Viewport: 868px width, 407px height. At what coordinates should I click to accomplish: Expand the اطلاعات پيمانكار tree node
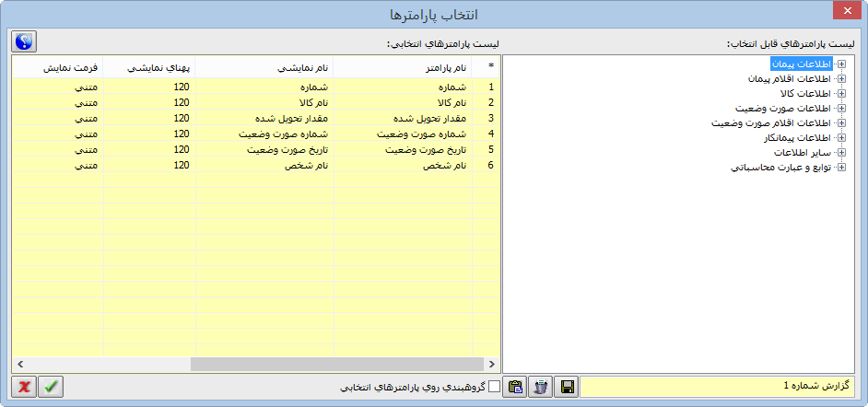(842, 137)
